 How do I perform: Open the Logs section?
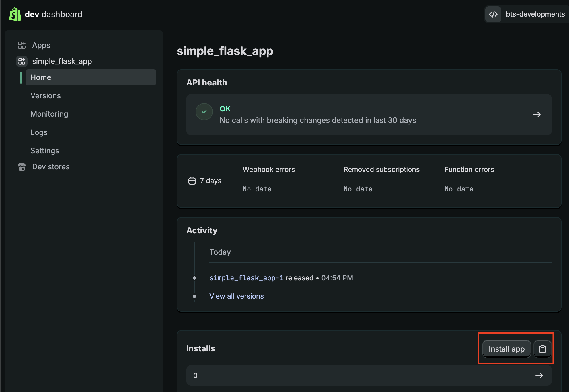pyautogui.click(x=39, y=132)
